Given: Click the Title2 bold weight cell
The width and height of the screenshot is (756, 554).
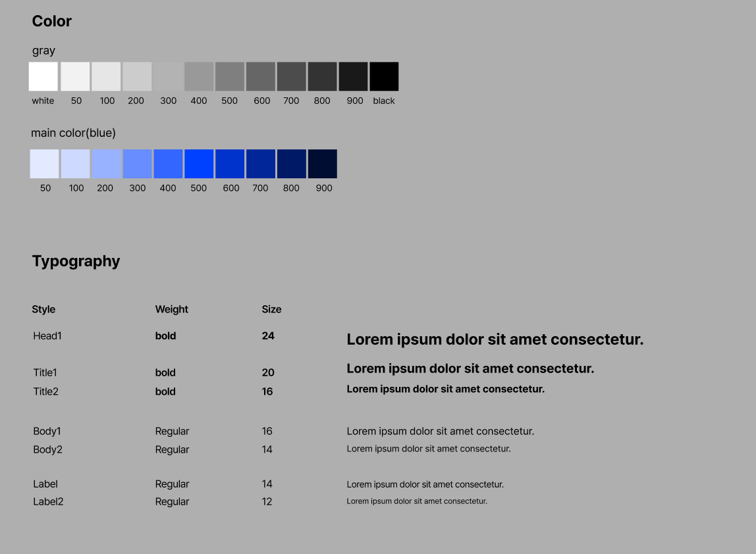Looking at the screenshot, I should coord(165,391).
